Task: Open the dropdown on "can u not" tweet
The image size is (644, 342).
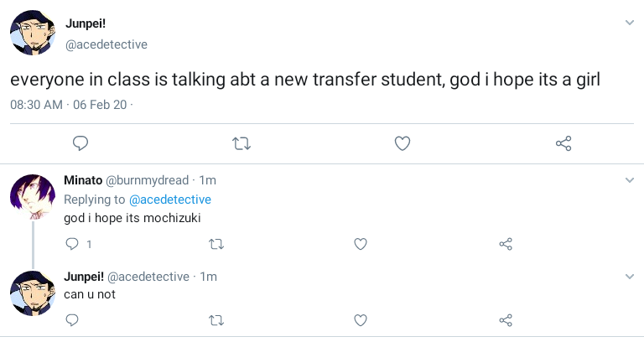Action: (630, 276)
